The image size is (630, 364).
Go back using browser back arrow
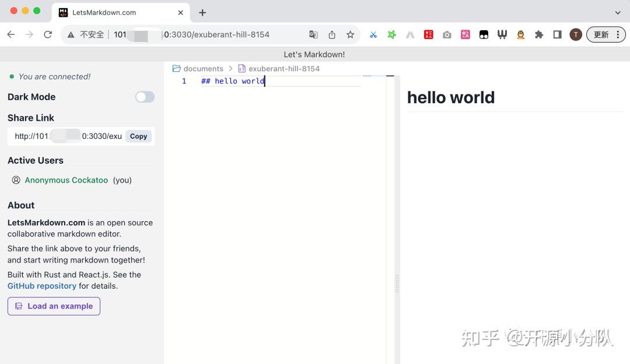point(11,34)
